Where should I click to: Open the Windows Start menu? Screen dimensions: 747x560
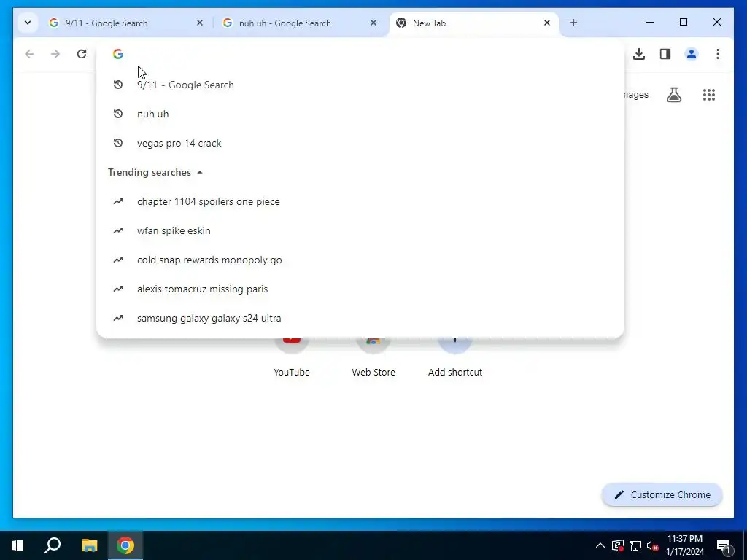coord(18,545)
